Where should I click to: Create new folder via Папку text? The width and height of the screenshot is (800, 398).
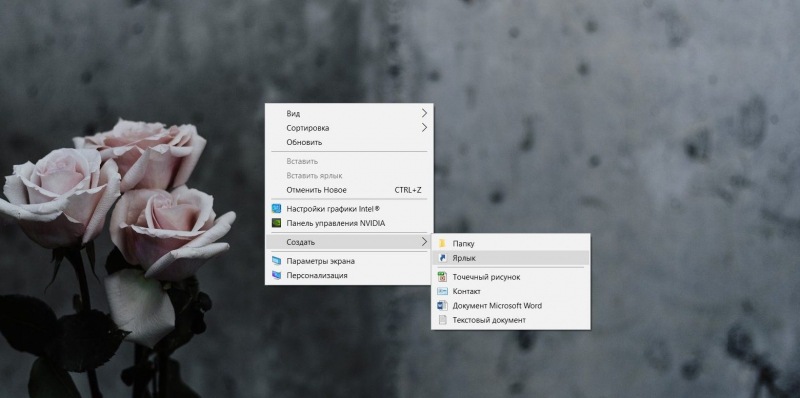pos(463,244)
